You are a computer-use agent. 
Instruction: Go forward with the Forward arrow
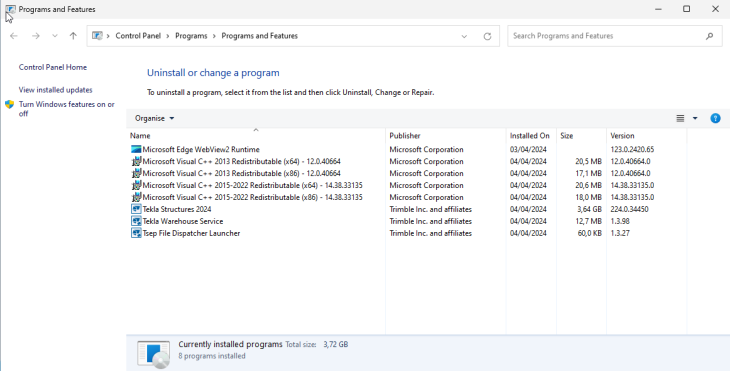pyautogui.click(x=36, y=36)
